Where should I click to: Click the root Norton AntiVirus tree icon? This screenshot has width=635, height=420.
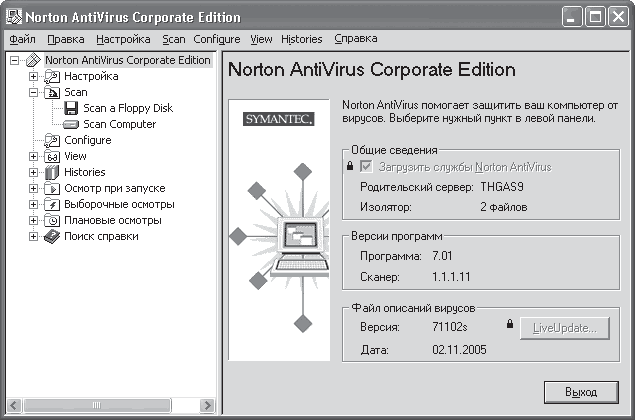[33, 60]
